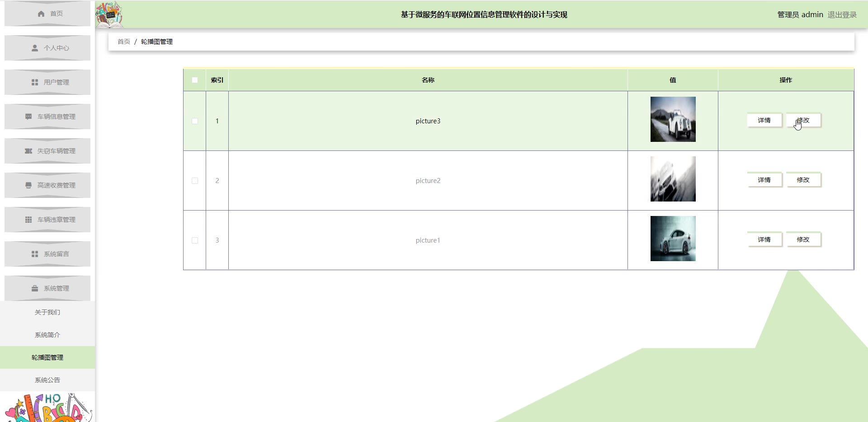
Task: Click the icon beside 系统留言
Action: (35, 254)
